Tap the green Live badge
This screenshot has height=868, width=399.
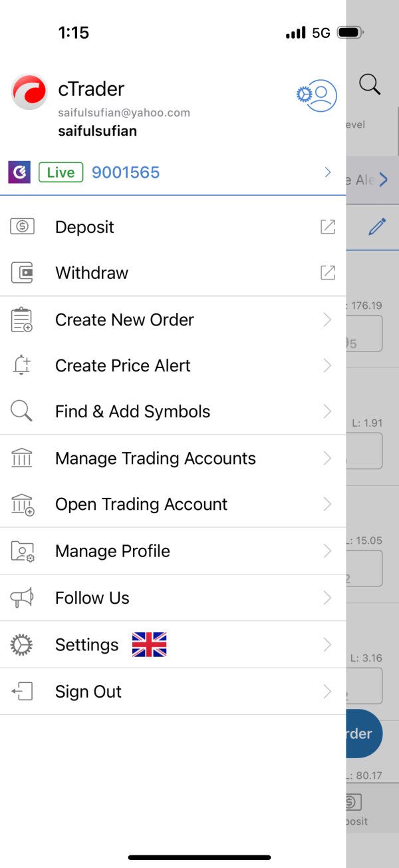pos(61,172)
